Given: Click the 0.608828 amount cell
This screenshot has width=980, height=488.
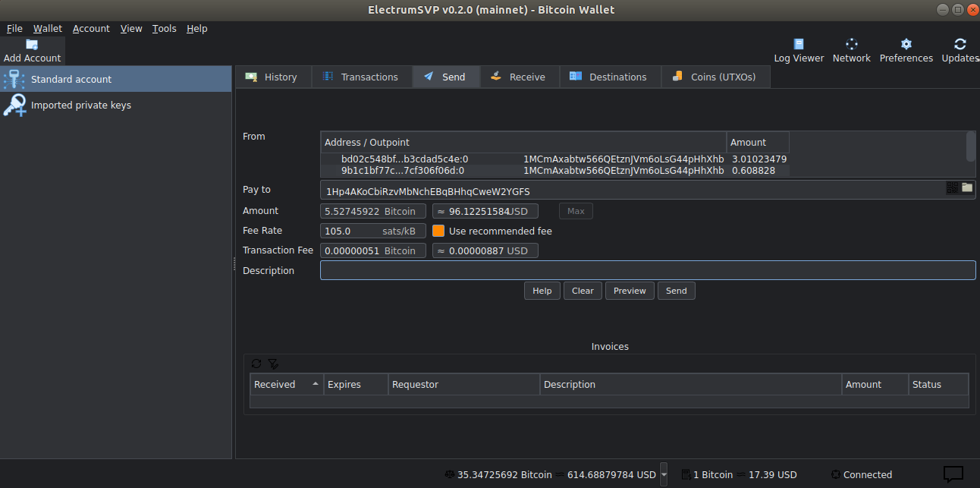Looking at the screenshot, I should (x=759, y=171).
